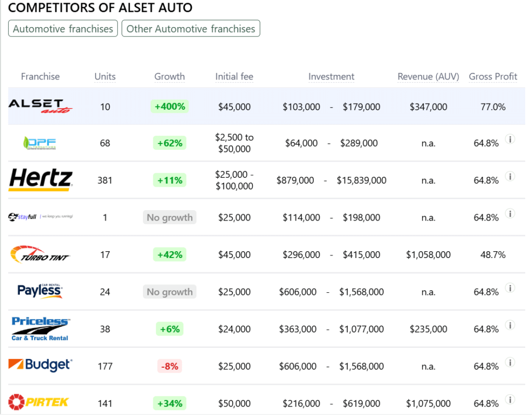532x415 pixels.
Task: Click the $347,000 revenue value
Action: pyautogui.click(x=428, y=107)
